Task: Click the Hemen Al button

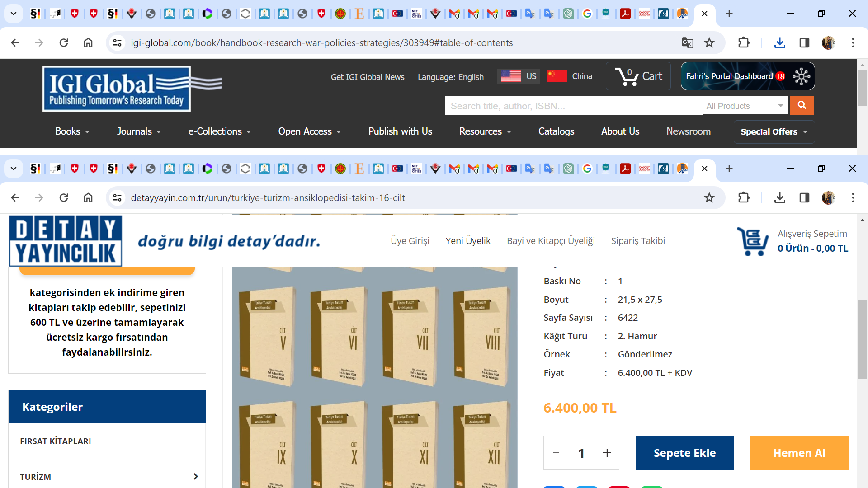Action: coord(799,453)
